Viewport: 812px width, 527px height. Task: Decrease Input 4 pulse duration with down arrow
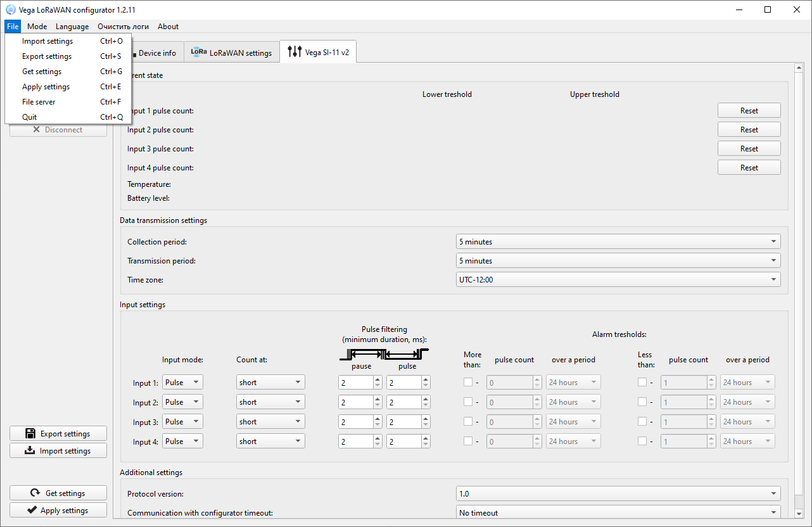pos(426,445)
